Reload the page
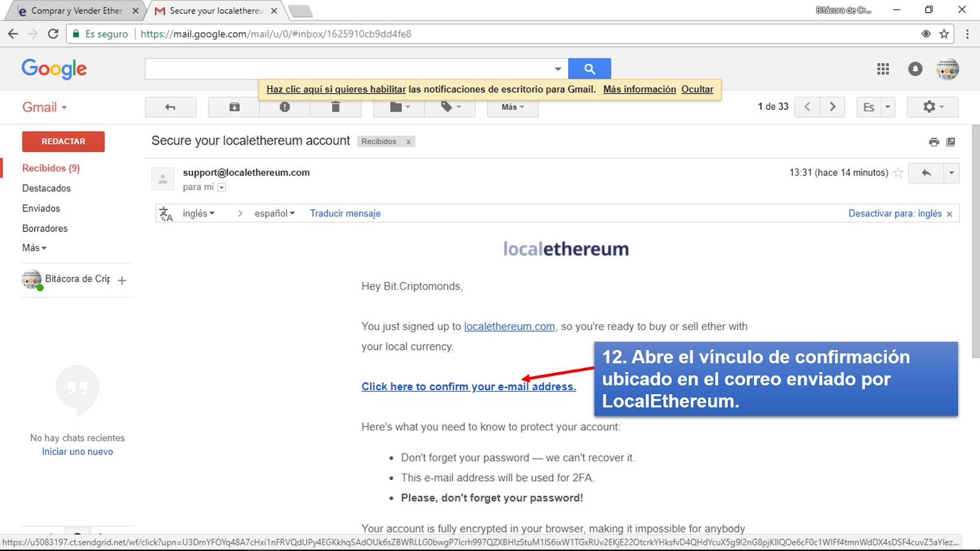Screen dimensions: 980x551 tap(53, 34)
